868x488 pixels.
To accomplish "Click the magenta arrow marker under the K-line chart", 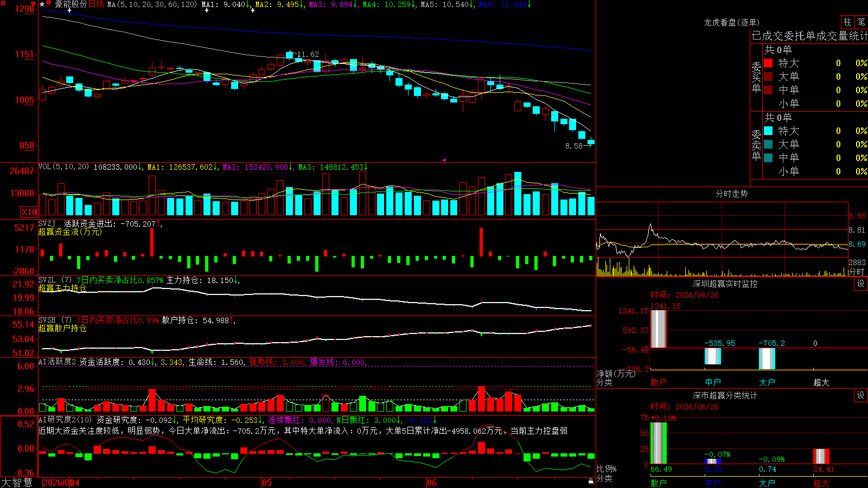I will pyautogui.click(x=444, y=160).
